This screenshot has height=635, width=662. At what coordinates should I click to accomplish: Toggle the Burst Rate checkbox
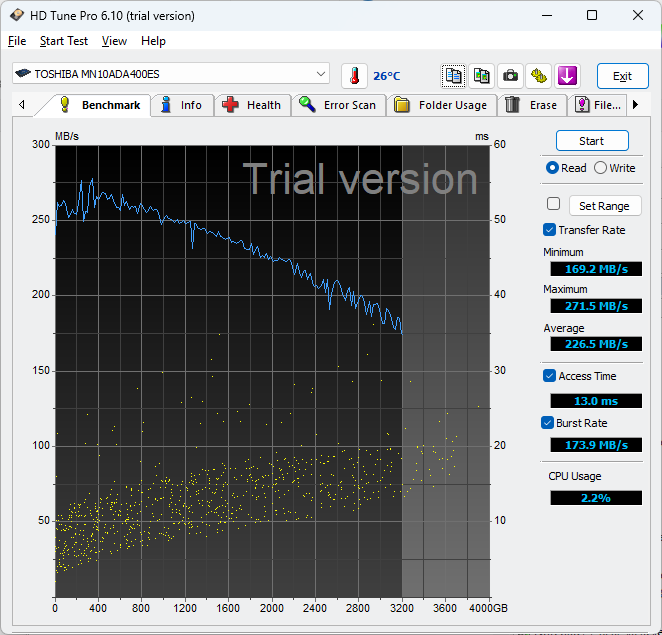coord(549,423)
